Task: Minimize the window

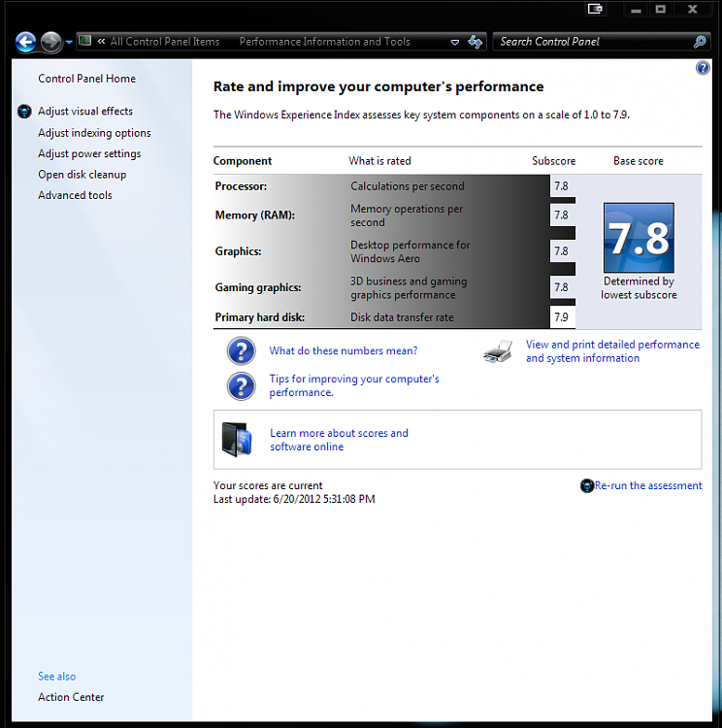Action: coord(636,10)
